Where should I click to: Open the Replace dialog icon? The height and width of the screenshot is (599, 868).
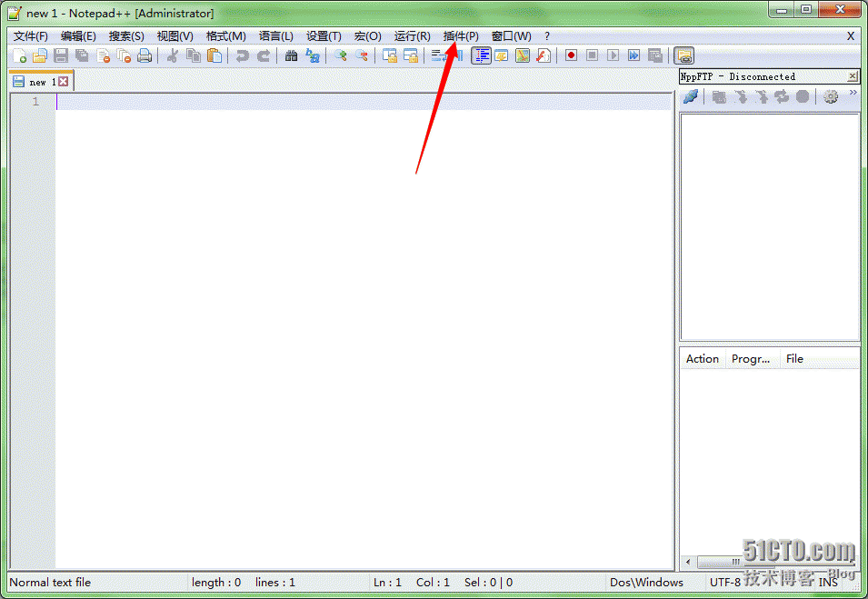(x=313, y=56)
